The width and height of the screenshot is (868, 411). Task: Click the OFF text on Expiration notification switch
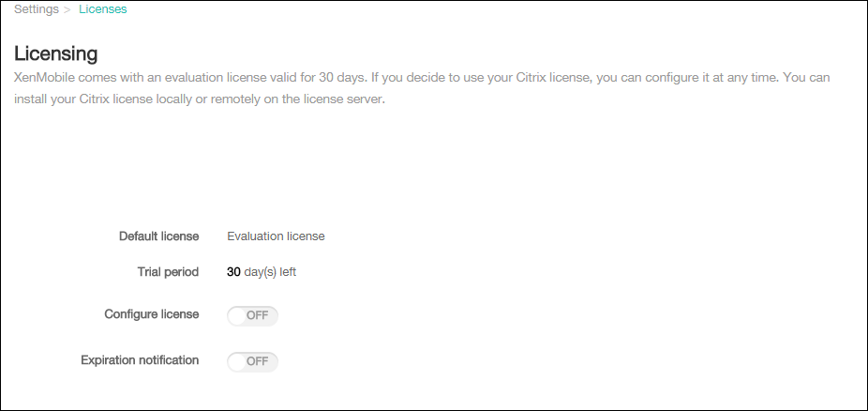click(x=258, y=361)
